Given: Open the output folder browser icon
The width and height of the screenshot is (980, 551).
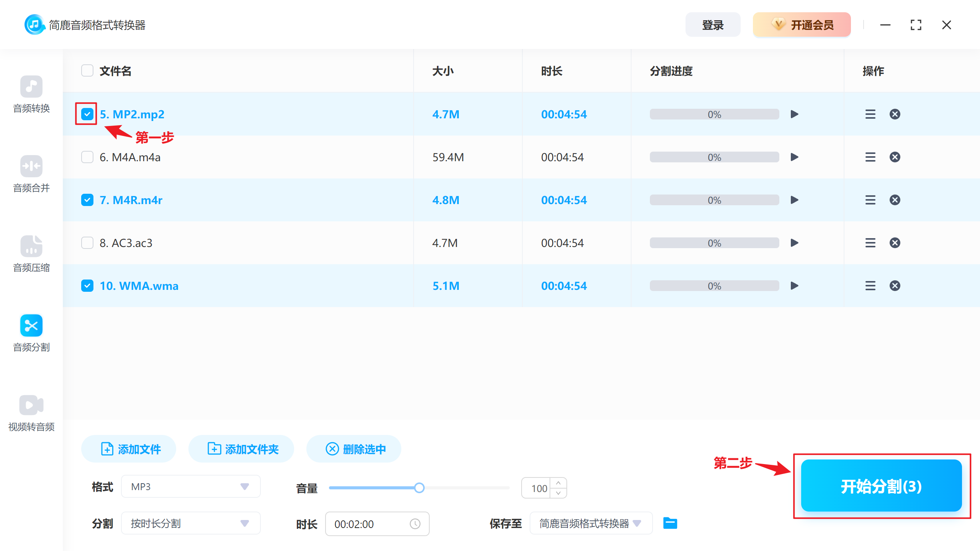Looking at the screenshot, I should click(670, 523).
